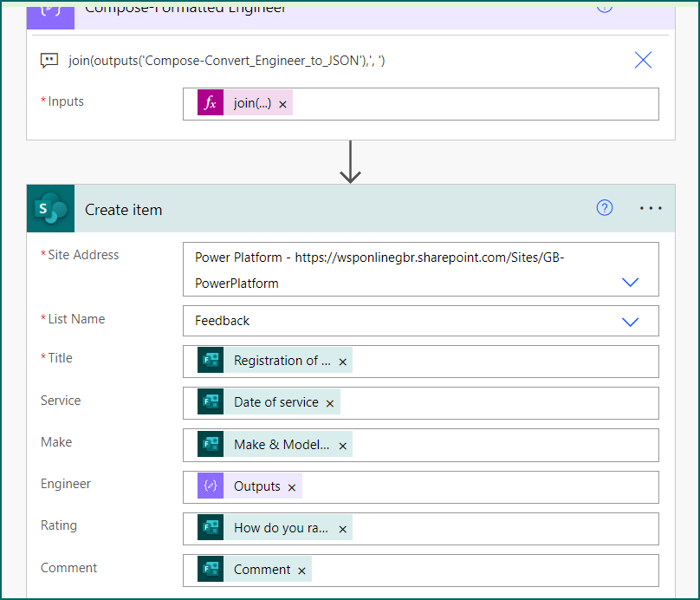
Task: Click the List Name label
Action: pyautogui.click(x=76, y=319)
